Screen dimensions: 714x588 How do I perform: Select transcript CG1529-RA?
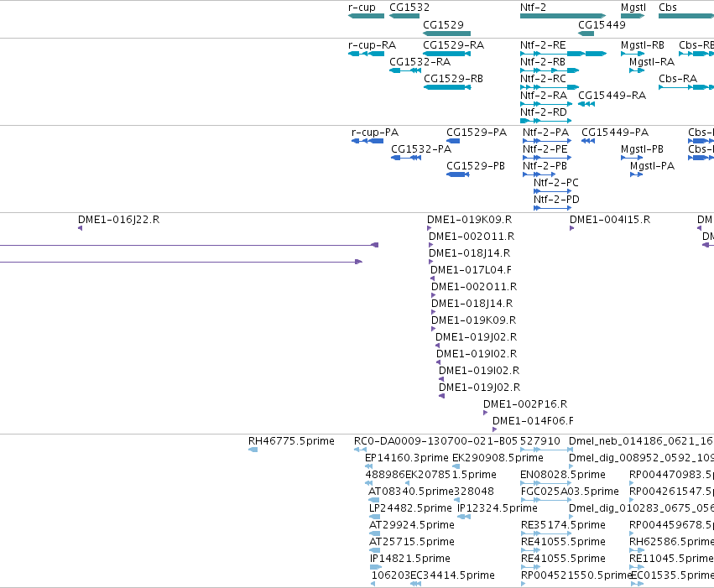tap(453, 45)
